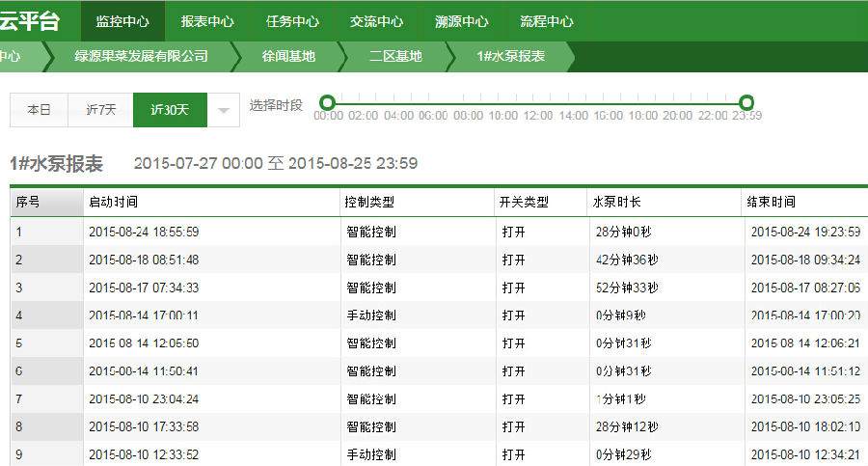Expand the date range dropdown arrow

[223, 110]
